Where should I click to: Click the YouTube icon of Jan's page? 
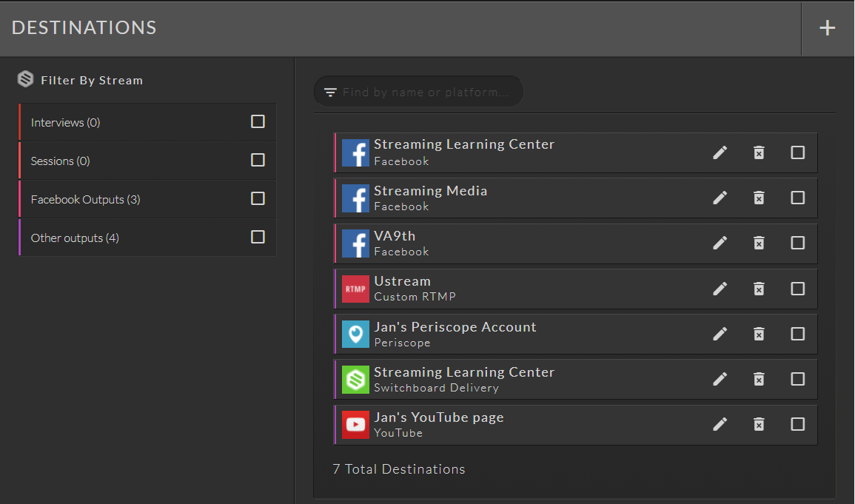[355, 425]
